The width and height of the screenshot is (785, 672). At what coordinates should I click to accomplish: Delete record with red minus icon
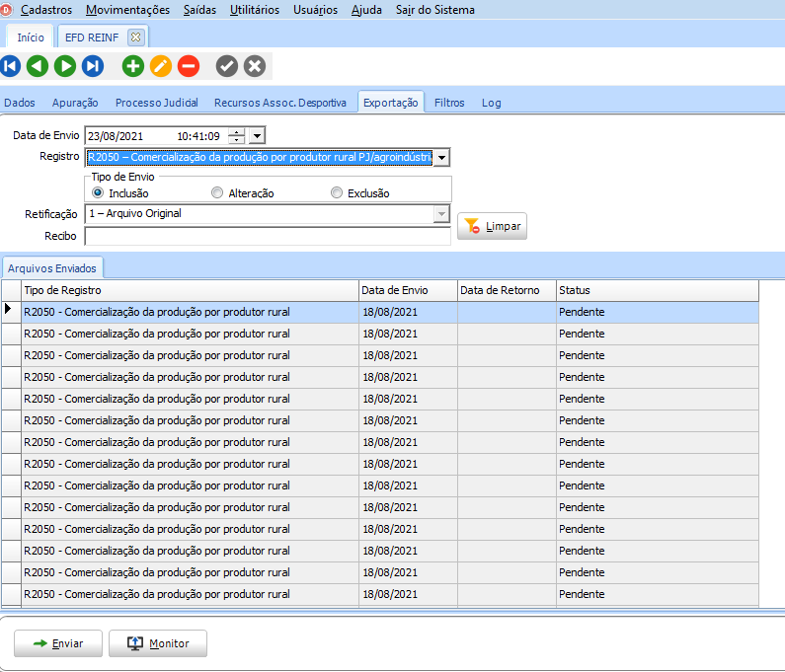click(x=189, y=66)
